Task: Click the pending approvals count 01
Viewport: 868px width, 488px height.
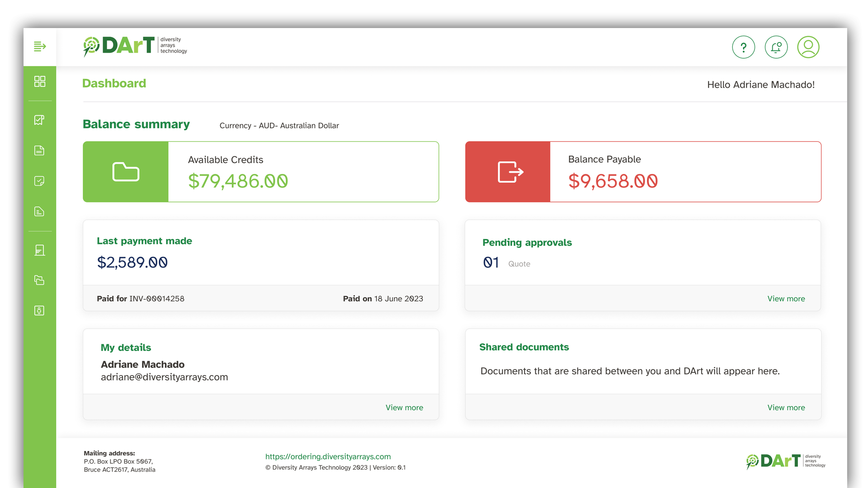Action: [x=491, y=263]
